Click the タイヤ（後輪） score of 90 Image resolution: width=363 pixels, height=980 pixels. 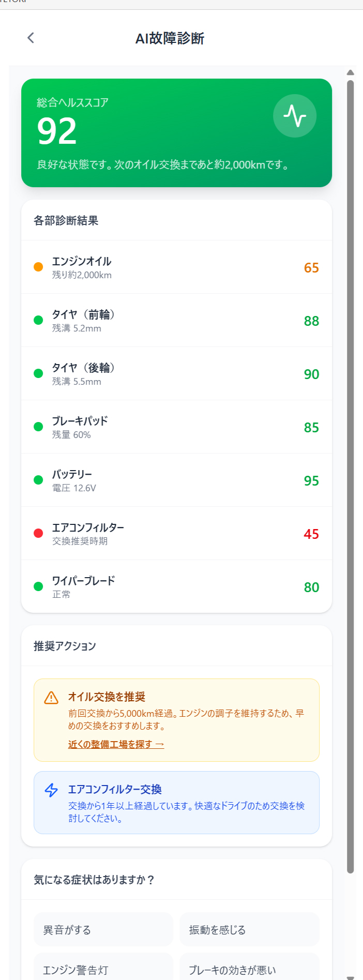point(311,374)
